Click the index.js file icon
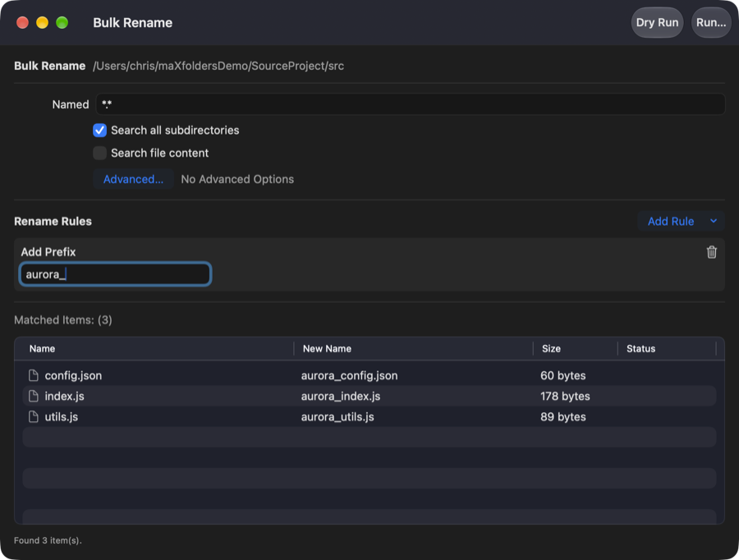This screenshot has width=739, height=560. point(34,396)
